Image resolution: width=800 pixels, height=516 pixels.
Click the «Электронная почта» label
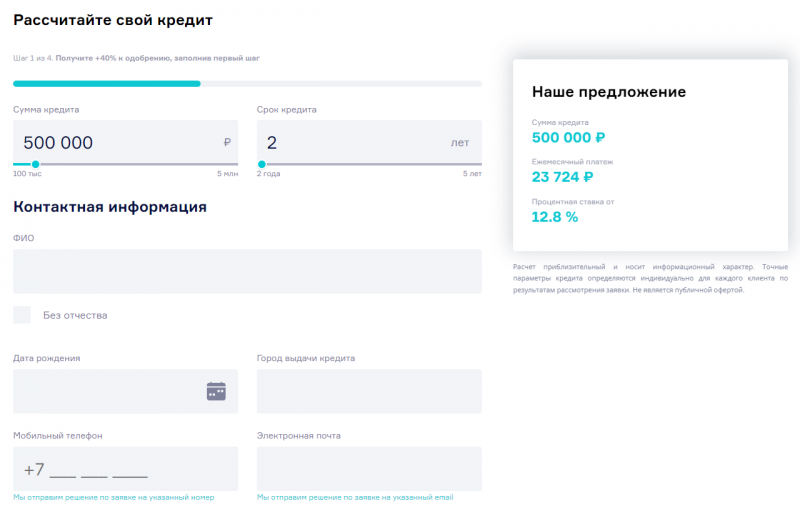pos(298,436)
